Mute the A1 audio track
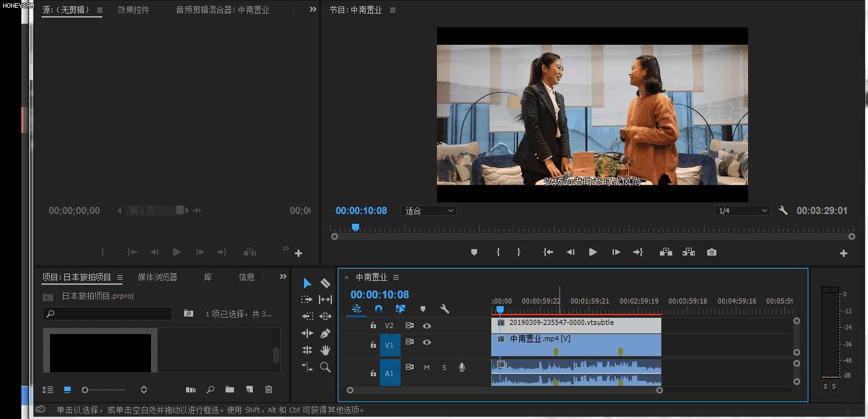This screenshot has height=419, width=868. tap(427, 368)
